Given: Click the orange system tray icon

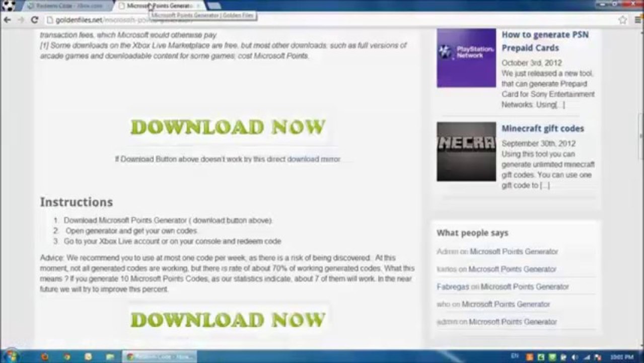Looking at the screenshot, I should [x=530, y=357].
